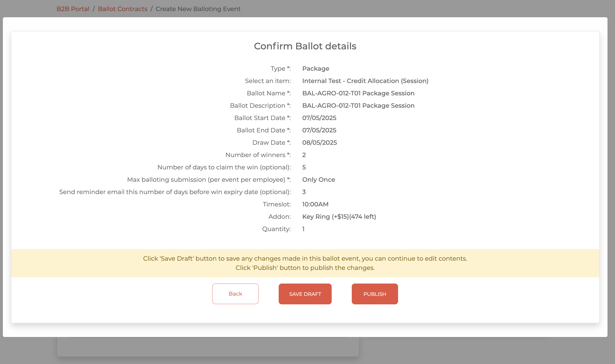Click the 10:00AM timeslot value
Viewport: 615px width, 364px height.
click(x=315, y=204)
